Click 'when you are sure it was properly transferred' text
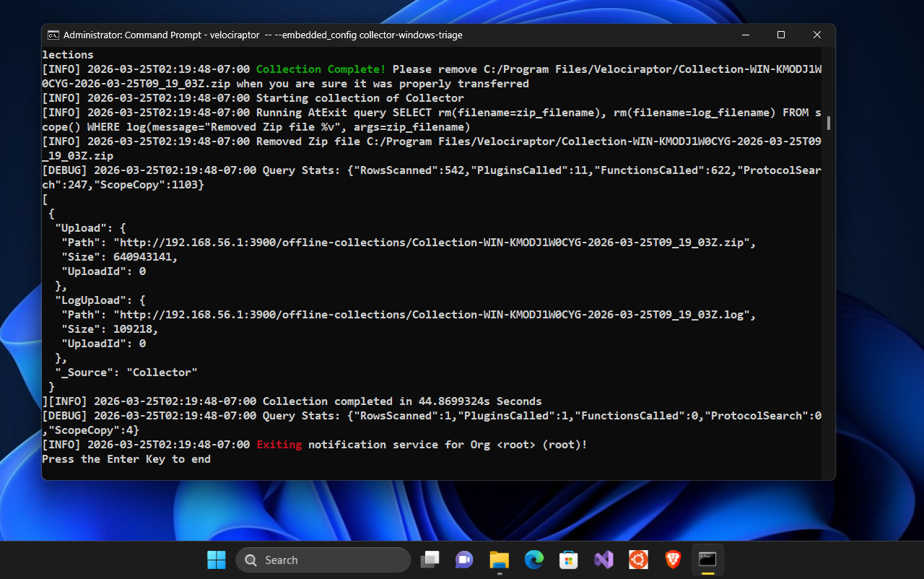 point(383,84)
